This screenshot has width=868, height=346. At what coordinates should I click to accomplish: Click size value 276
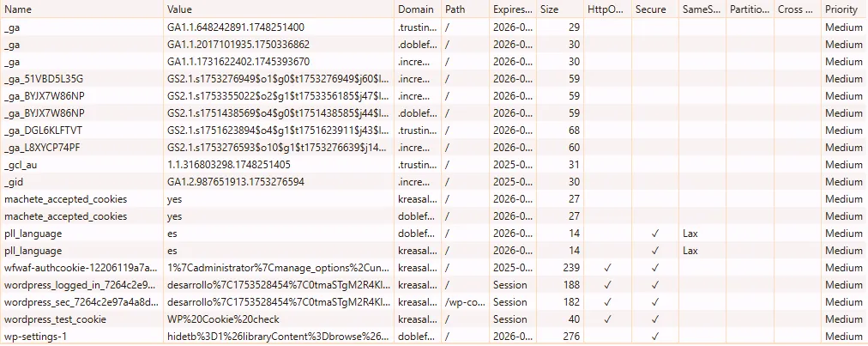(572, 337)
